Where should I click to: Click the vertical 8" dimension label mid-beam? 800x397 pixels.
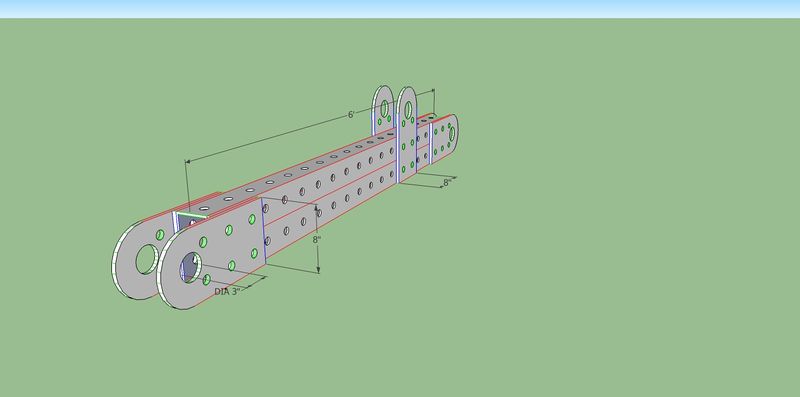pos(317,239)
